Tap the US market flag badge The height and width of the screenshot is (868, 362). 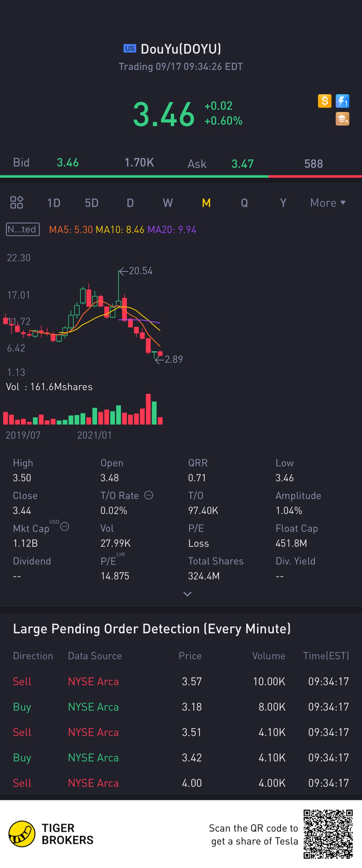[130, 49]
